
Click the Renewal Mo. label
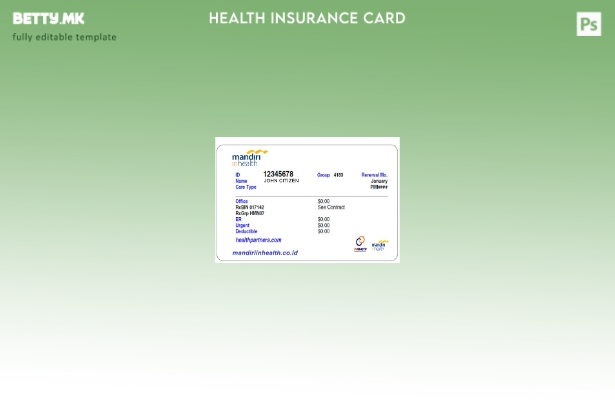[374, 175]
